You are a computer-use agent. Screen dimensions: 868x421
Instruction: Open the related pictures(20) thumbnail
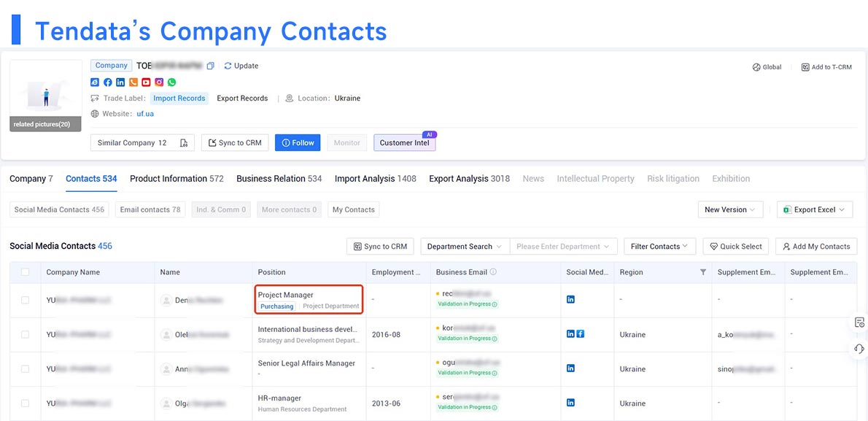coord(45,96)
